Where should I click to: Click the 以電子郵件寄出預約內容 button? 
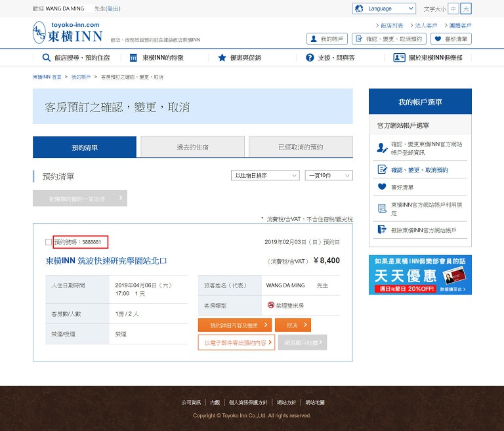click(x=236, y=342)
